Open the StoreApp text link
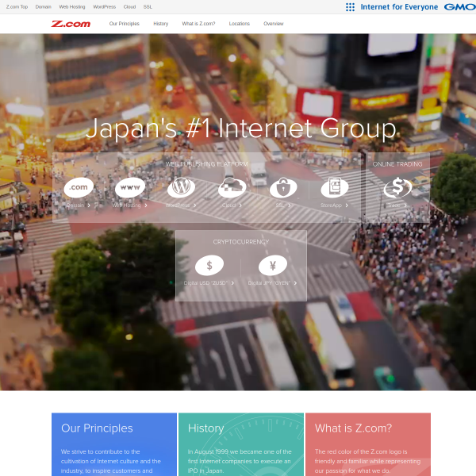The height and width of the screenshot is (476, 476). click(334, 205)
